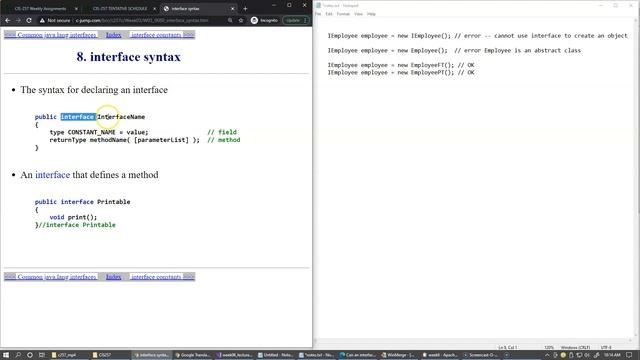Open Notepad Edit menu
Image resolution: width=640 pixels, height=360 pixels.
329,14
